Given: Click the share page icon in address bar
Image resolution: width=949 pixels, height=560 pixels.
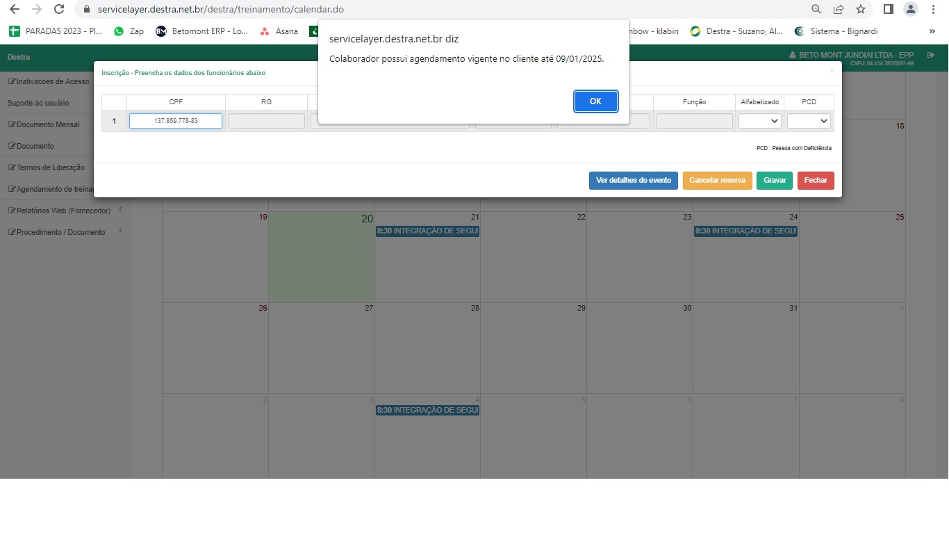Looking at the screenshot, I should (x=839, y=10).
